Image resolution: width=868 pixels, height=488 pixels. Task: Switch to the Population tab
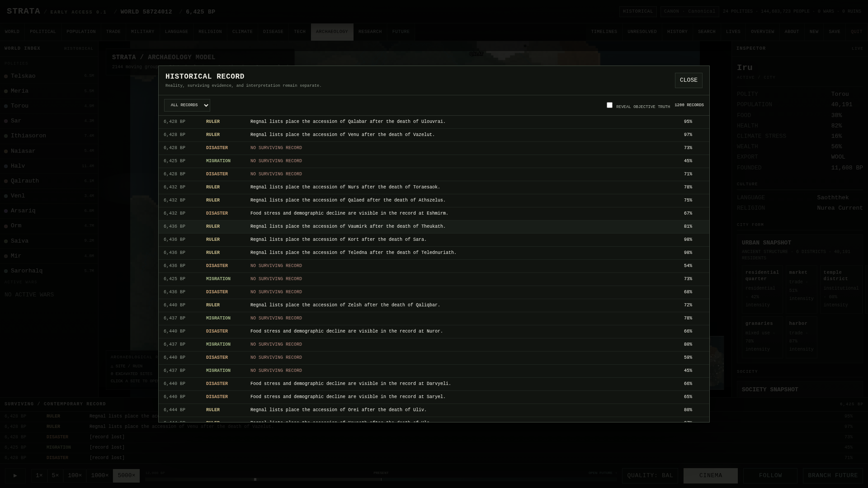tap(81, 32)
